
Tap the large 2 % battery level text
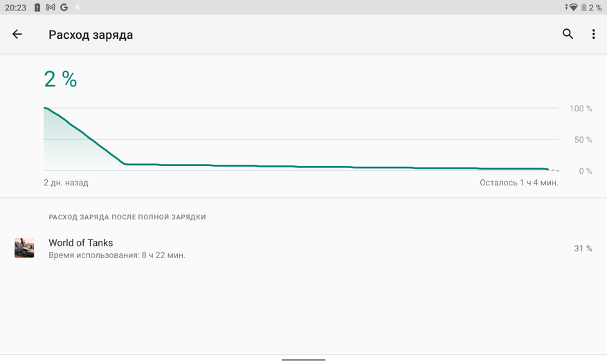(60, 79)
